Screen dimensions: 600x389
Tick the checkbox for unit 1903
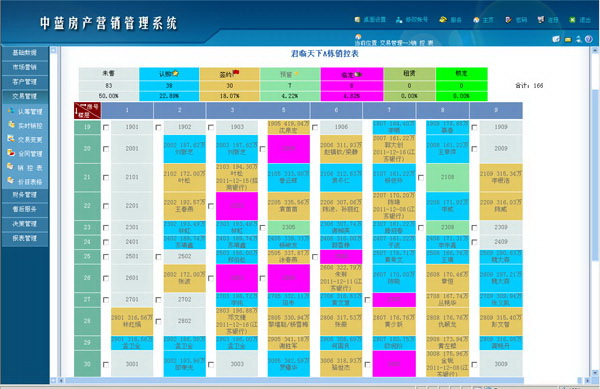pos(211,127)
